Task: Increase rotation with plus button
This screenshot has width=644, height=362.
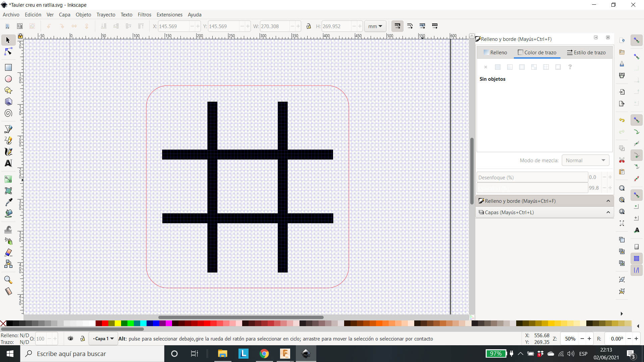Action: [x=636, y=339]
